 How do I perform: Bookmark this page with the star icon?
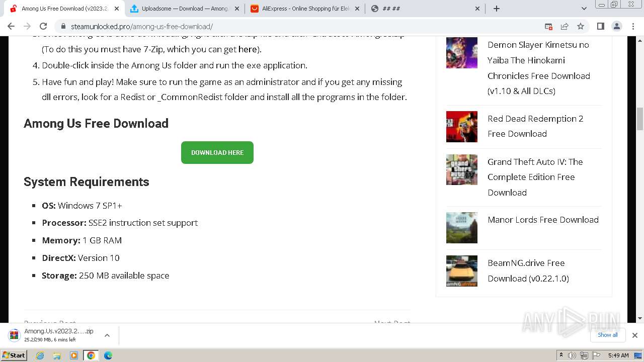point(581,27)
